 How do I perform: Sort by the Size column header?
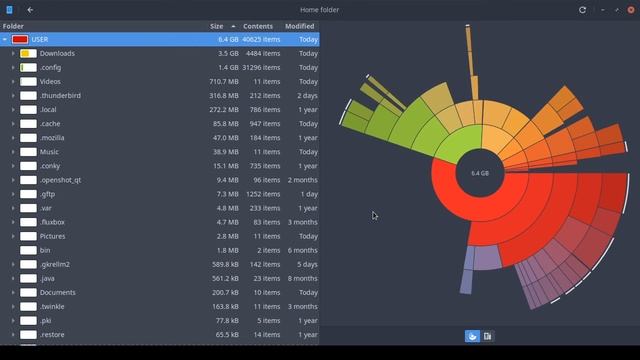coord(217,26)
